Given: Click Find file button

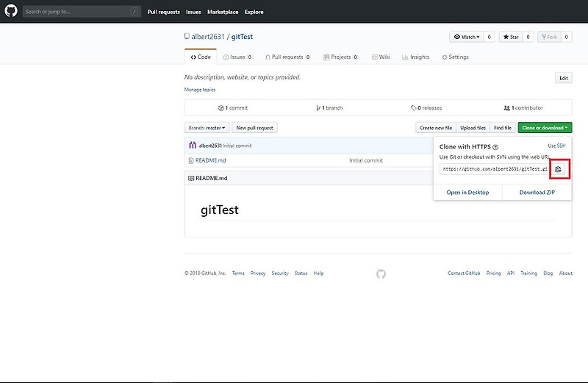Looking at the screenshot, I should 503,128.
